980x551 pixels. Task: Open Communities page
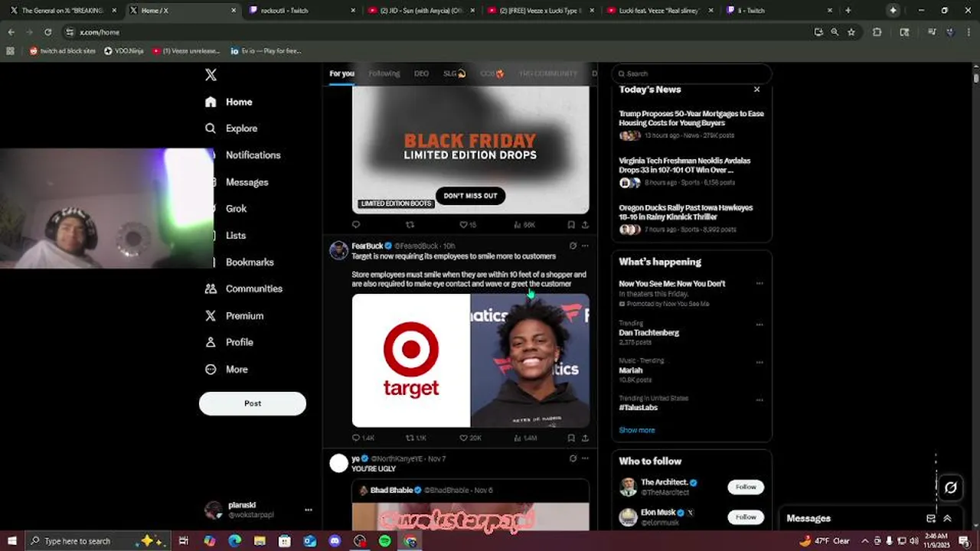coord(243,289)
